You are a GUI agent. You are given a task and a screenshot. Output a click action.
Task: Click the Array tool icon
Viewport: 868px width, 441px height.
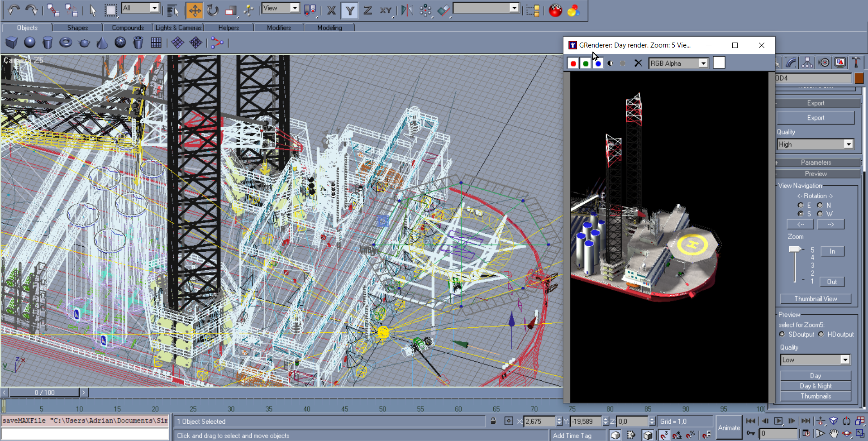coord(425,10)
